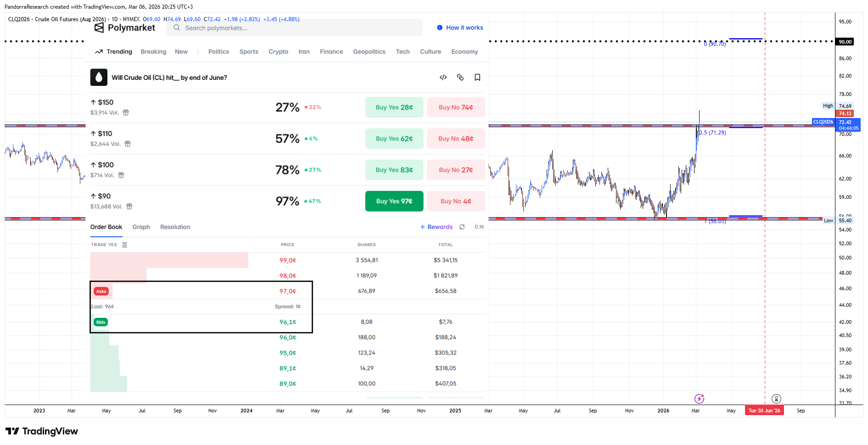The width and height of the screenshot is (868, 445).
Task: Copy the market link icon
Action: click(x=460, y=77)
